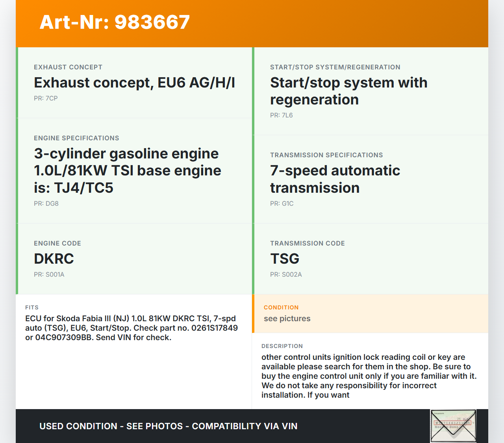
Task: Click the 'ECU for Skoda Fabia III (NJ)' paragraph
Action: coord(132,328)
